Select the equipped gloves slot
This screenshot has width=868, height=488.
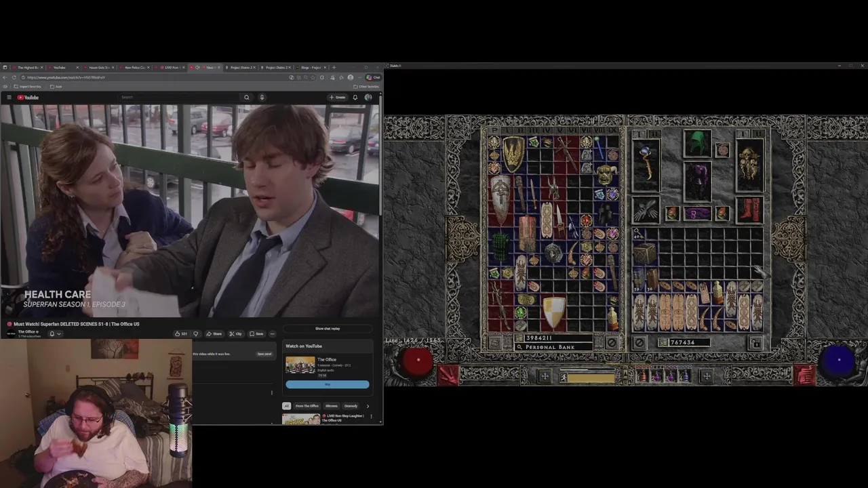coord(646,211)
